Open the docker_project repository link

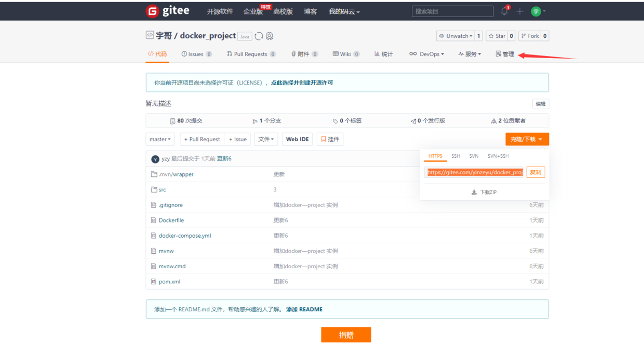pyautogui.click(x=208, y=36)
